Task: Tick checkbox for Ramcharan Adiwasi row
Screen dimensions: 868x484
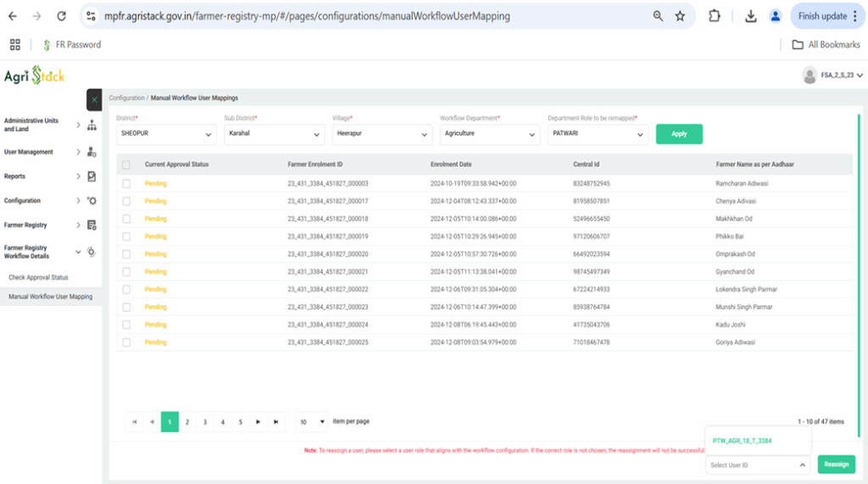Action: [126, 184]
